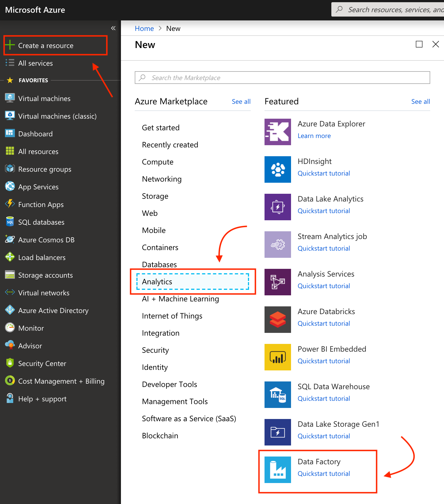Click HDInsight tile icon
This screenshot has height=504, width=444.
[x=277, y=169]
